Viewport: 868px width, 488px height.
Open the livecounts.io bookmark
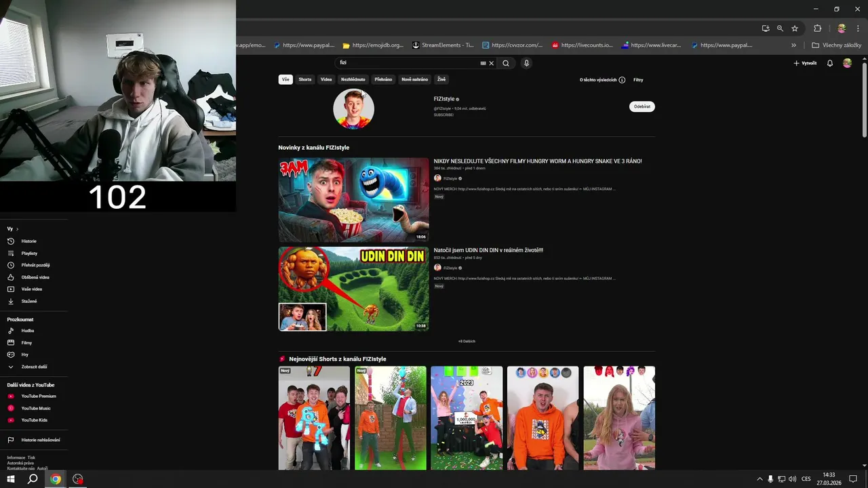click(x=583, y=45)
